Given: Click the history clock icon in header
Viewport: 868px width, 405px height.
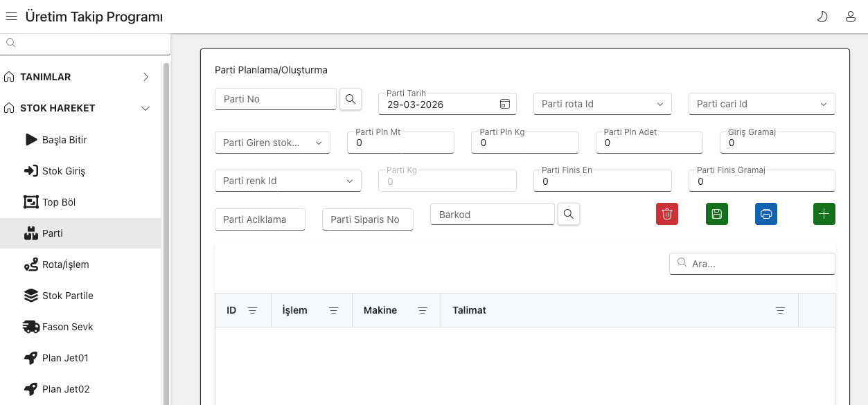Looking at the screenshot, I should [x=822, y=16].
